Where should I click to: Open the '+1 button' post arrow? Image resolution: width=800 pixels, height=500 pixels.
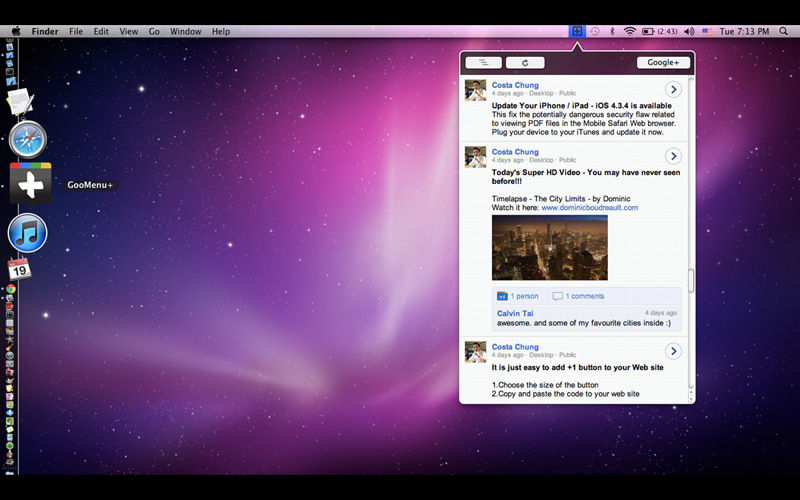point(673,351)
